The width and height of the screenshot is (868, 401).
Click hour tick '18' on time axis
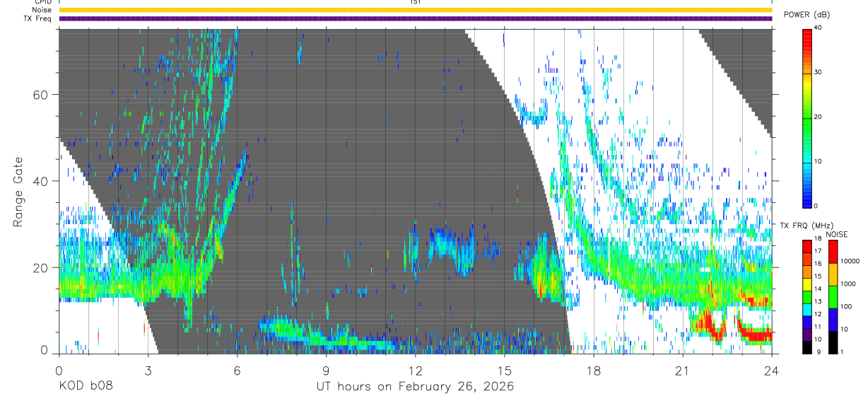click(x=594, y=371)
